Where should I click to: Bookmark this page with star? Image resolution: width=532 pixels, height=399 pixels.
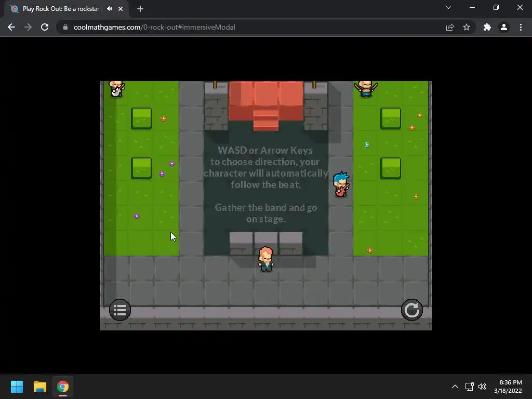coord(467,27)
